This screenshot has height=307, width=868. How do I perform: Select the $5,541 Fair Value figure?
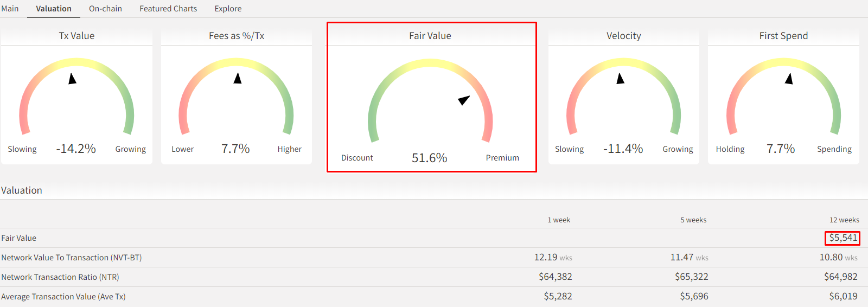pyautogui.click(x=843, y=238)
